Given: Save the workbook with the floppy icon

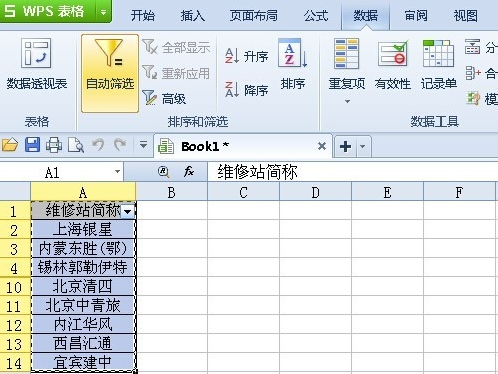Looking at the screenshot, I should (x=32, y=145).
